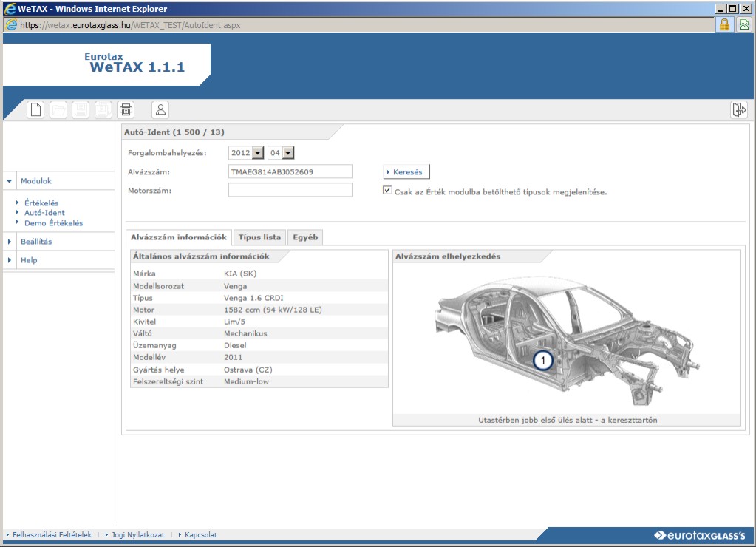Expand the Help section
This screenshot has height=547, width=756.
[10, 260]
